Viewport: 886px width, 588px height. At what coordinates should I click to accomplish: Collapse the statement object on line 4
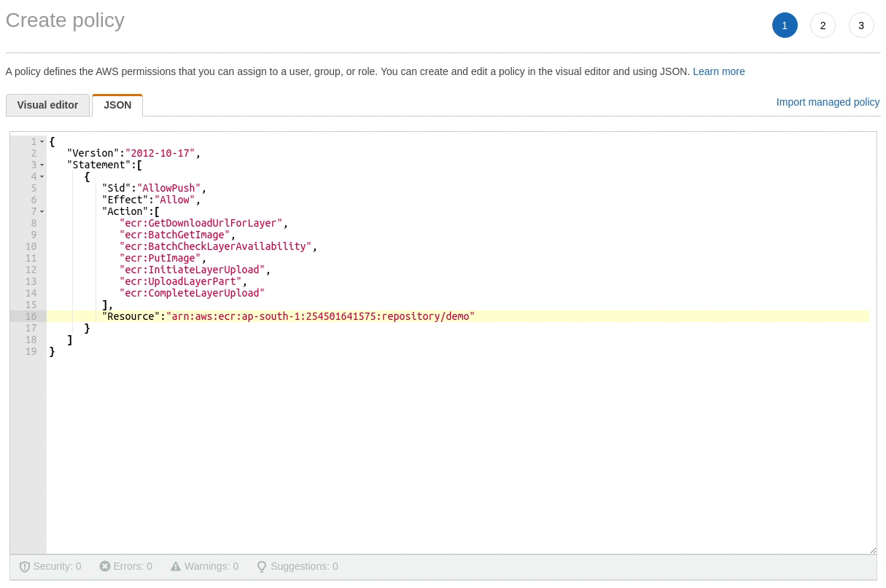coord(42,176)
